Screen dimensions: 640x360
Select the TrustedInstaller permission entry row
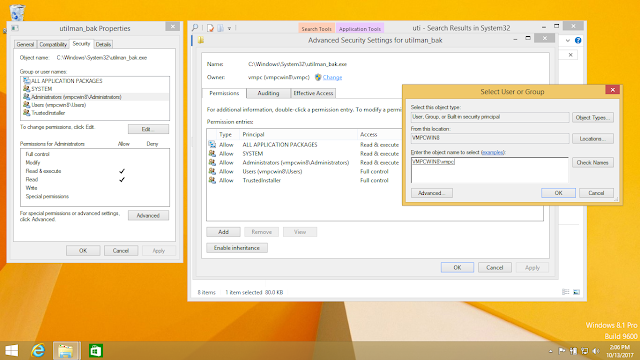[304, 180]
